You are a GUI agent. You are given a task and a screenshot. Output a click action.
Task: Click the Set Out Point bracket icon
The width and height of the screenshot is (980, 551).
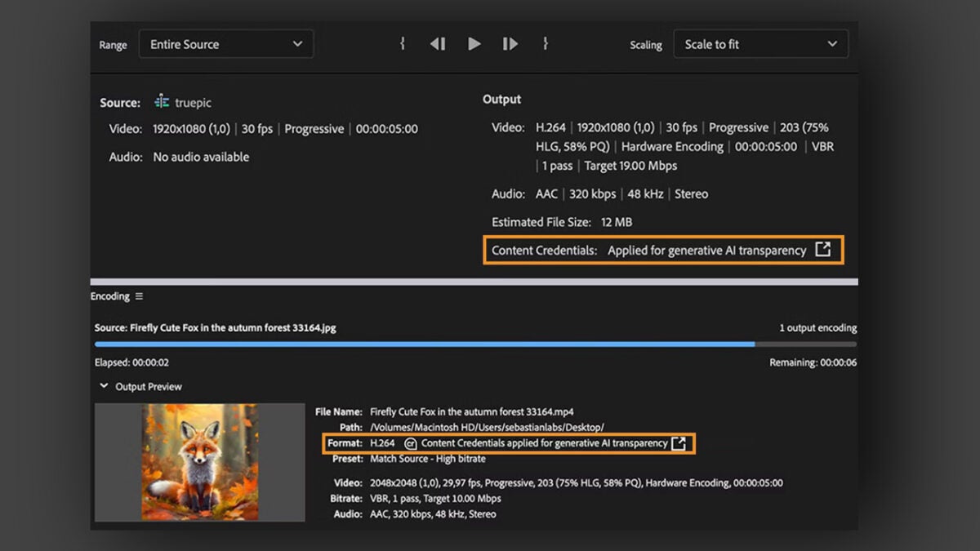click(546, 44)
